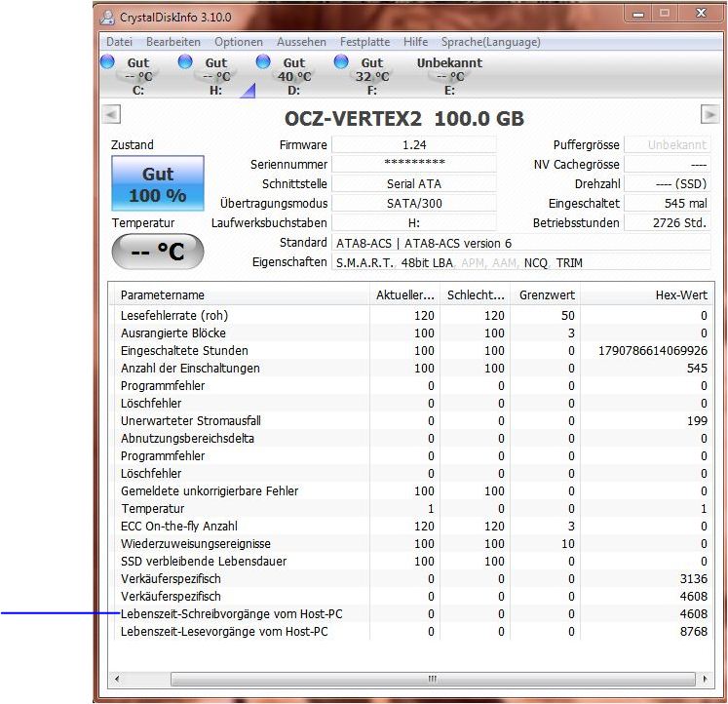The width and height of the screenshot is (728, 704).
Task: Click the Übertragungsmodus field SATA/300
Action: (413, 204)
